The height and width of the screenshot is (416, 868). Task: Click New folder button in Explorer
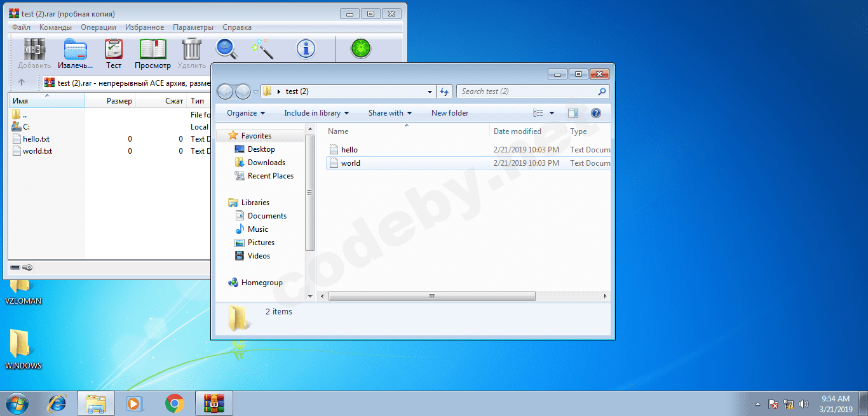(450, 113)
